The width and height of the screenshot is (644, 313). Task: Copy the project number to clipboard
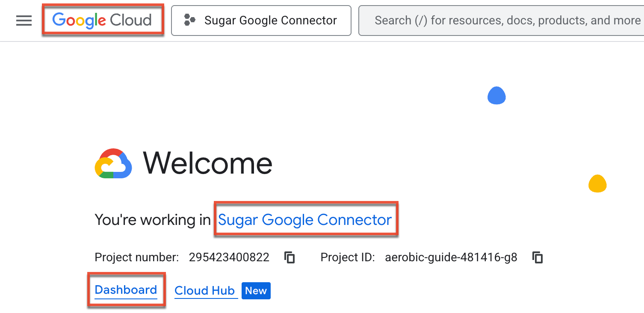pos(290,257)
